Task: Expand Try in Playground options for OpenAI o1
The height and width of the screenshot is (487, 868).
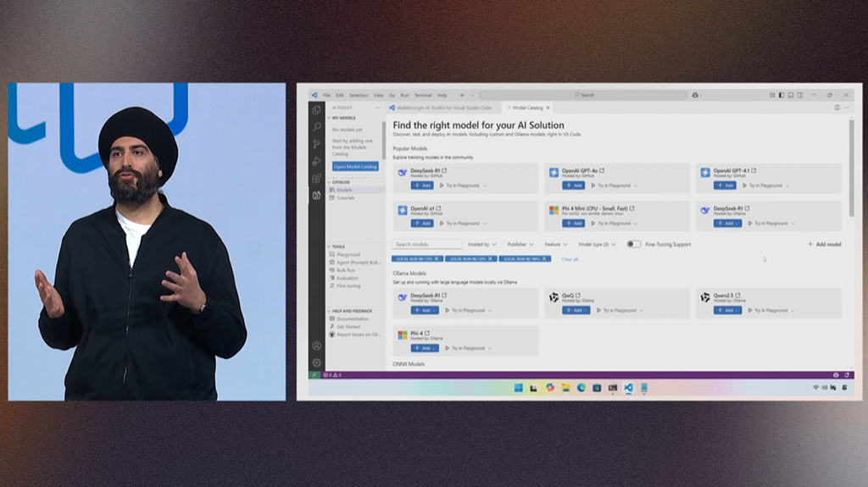Action: tap(484, 224)
